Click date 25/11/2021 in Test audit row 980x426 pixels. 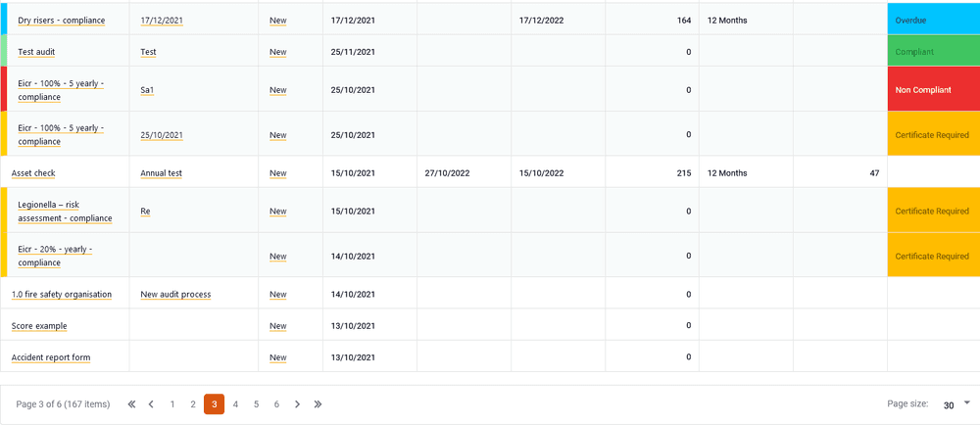click(x=353, y=52)
